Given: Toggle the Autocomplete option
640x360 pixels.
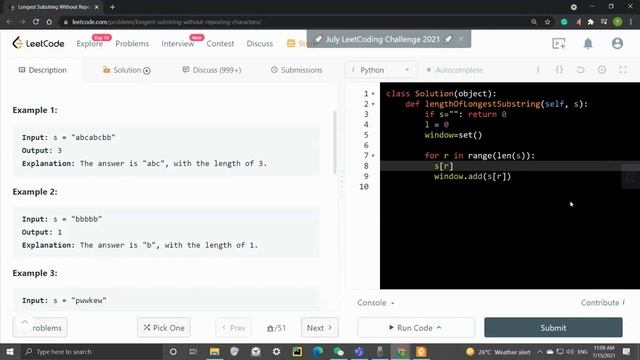Looking at the screenshot, I should pyautogui.click(x=454, y=70).
